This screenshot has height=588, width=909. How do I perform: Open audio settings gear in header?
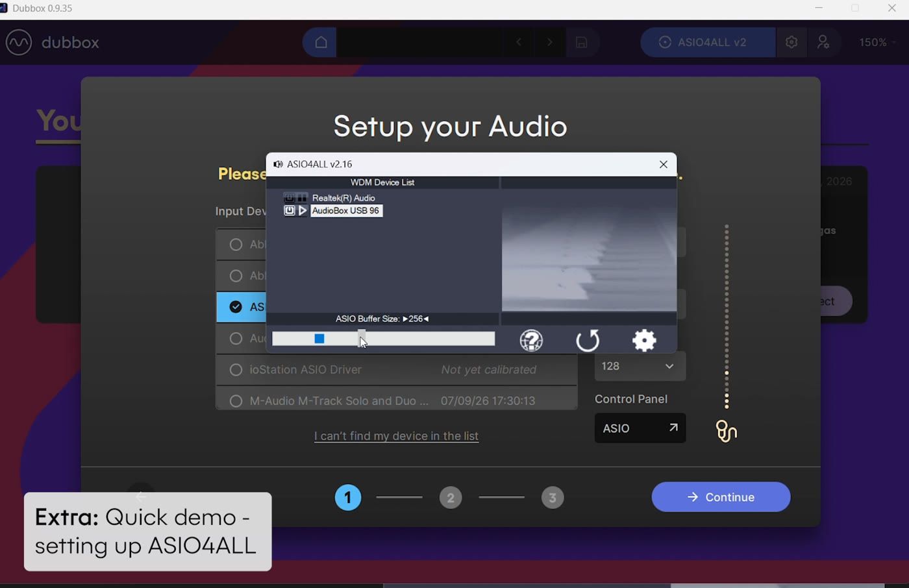click(791, 42)
